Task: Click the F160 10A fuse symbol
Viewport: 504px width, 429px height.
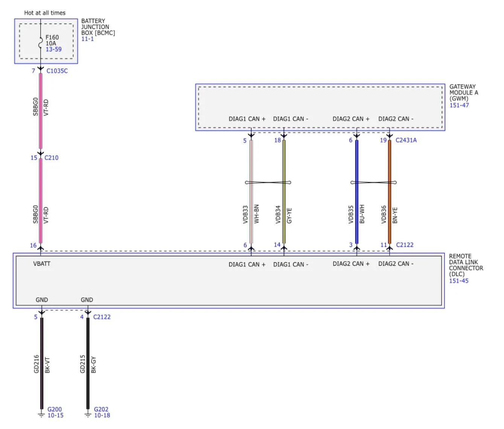Action: click(40, 43)
